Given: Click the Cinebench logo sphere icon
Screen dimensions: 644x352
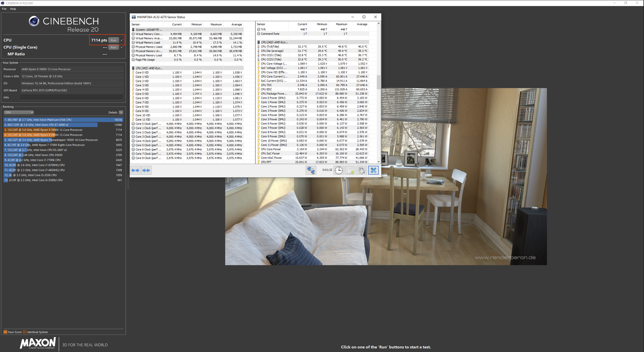Looking at the screenshot, I should [x=34, y=21].
